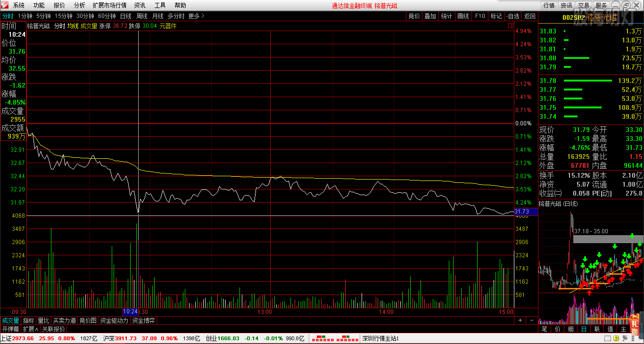Click the red-green market breadth indicator icon

pyautogui.click(x=336, y=338)
